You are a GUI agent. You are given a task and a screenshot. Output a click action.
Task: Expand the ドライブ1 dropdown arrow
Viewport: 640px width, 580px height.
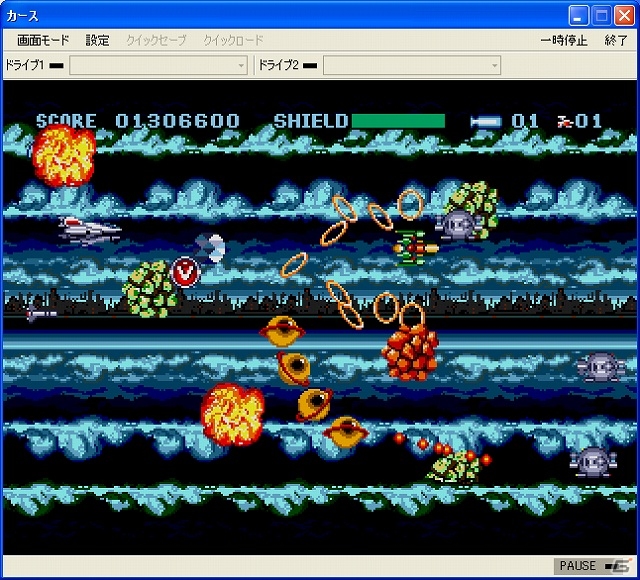pos(241,65)
